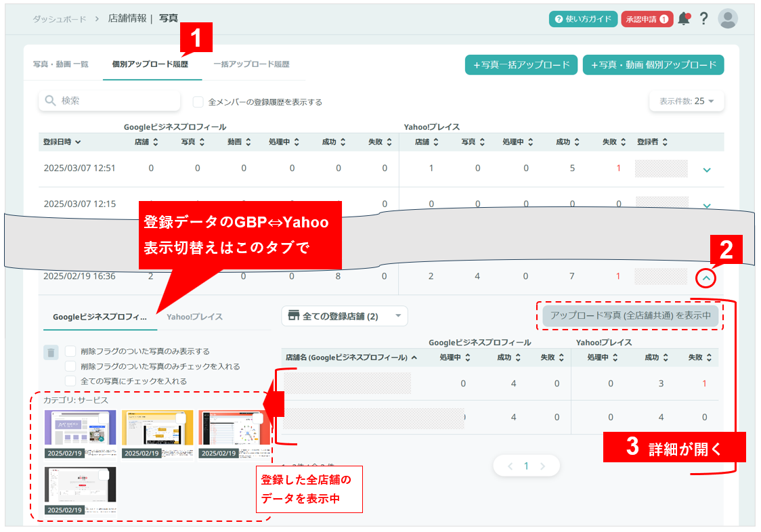Image resolution: width=761 pixels, height=532 pixels.
Task: Go to ダッシュボード breadcrumb
Action: tap(59, 19)
